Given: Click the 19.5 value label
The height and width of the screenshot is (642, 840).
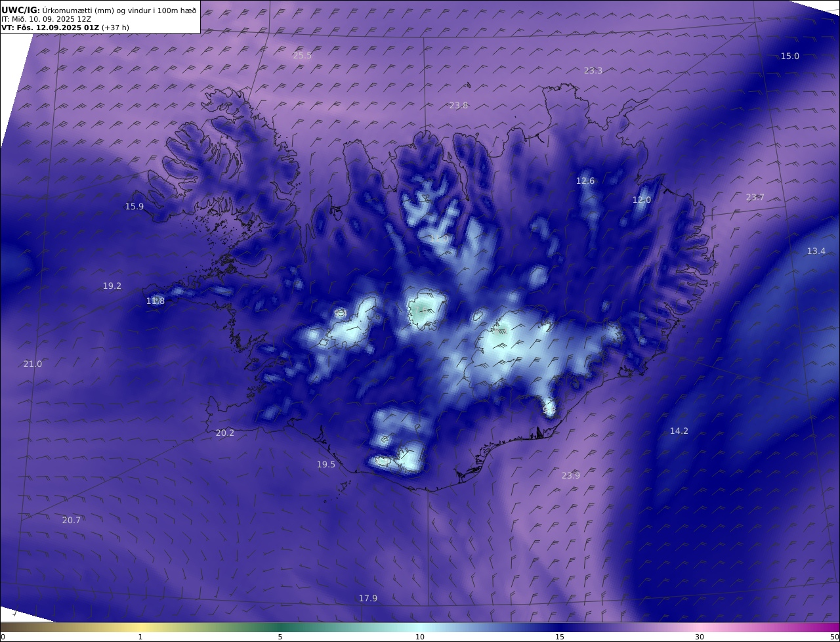Looking at the screenshot, I should tap(326, 465).
